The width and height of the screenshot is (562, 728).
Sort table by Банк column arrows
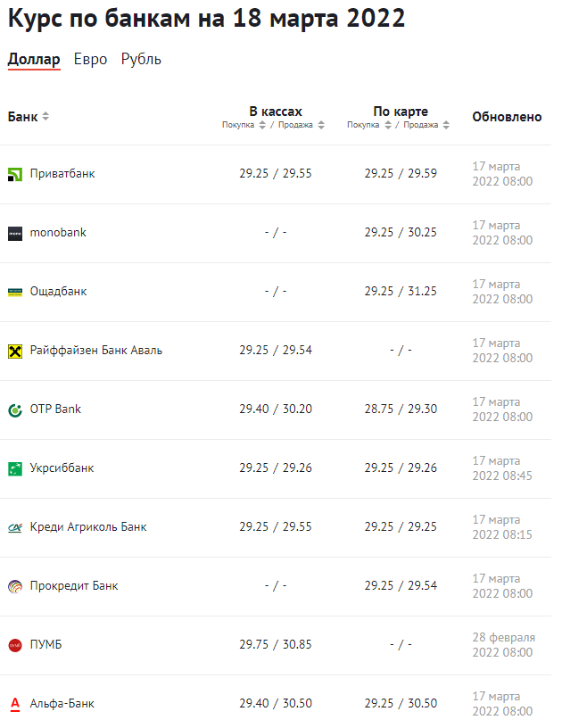pos(45,116)
